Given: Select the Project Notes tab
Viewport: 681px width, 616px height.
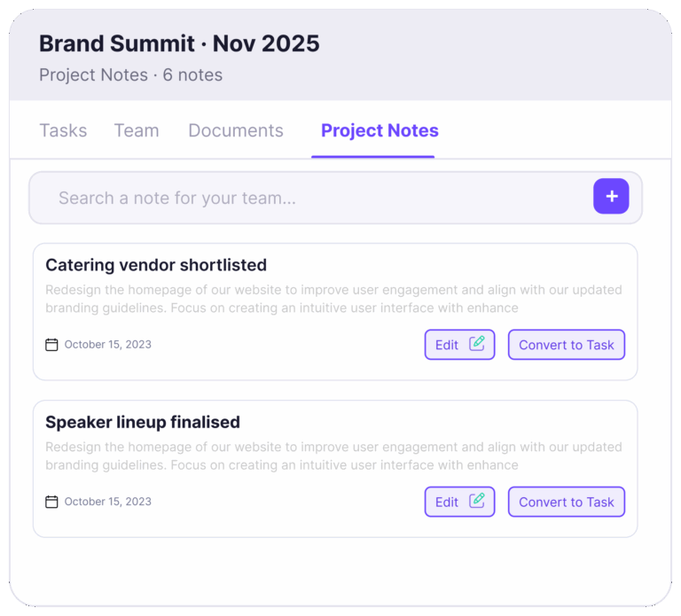Looking at the screenshot, I should click(380, 130).
